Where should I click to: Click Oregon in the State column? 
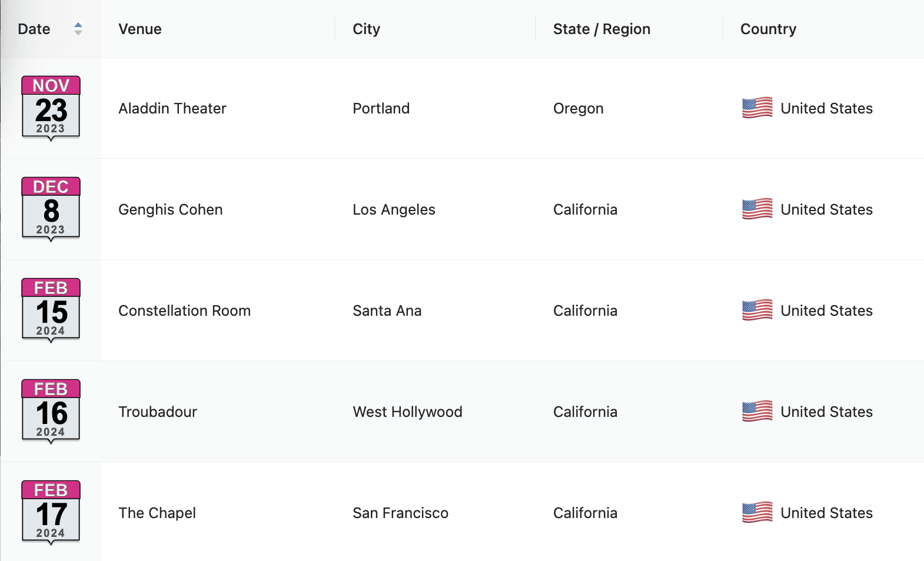[x=578, y=108]
